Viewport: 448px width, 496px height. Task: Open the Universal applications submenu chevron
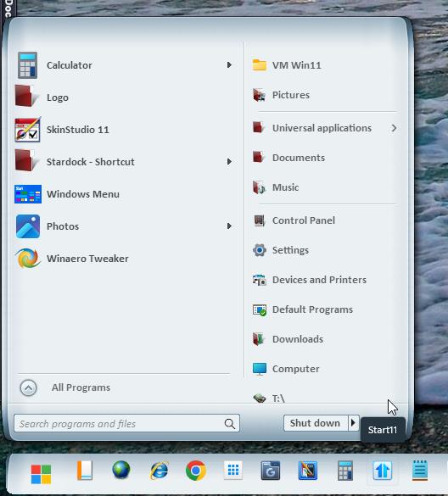(394, 128)
